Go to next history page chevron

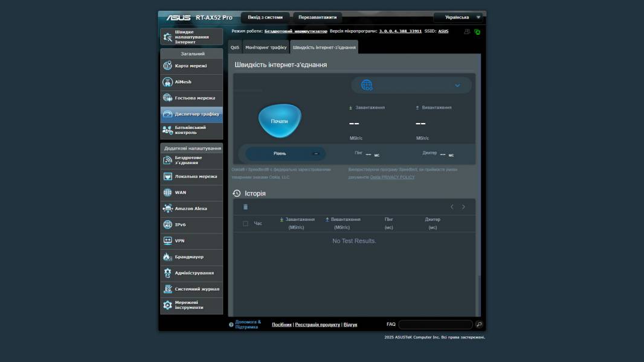pyautogui.click(x=463, y=207)
